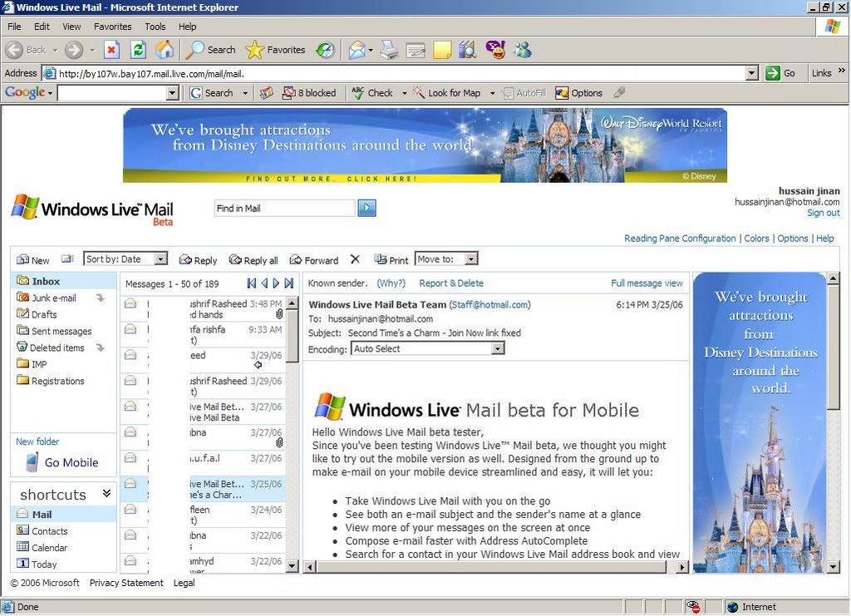Click the New folder link
This screenshot has height=616, width=851.
[x=37, y=441]
